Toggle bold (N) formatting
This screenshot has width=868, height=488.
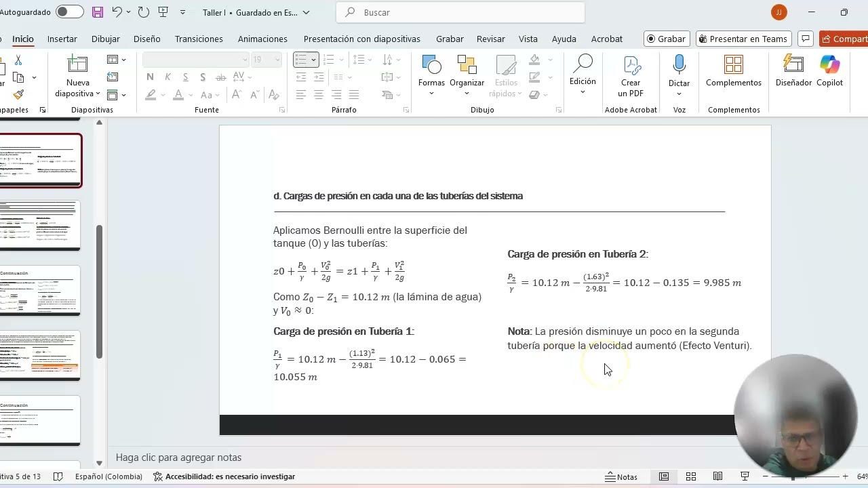click(x=150, y=77)
